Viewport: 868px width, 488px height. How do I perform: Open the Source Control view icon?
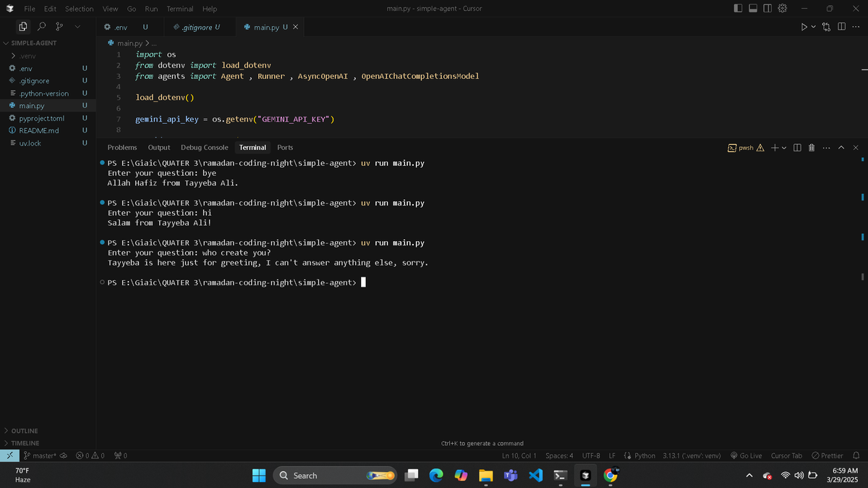click(59, 27)
